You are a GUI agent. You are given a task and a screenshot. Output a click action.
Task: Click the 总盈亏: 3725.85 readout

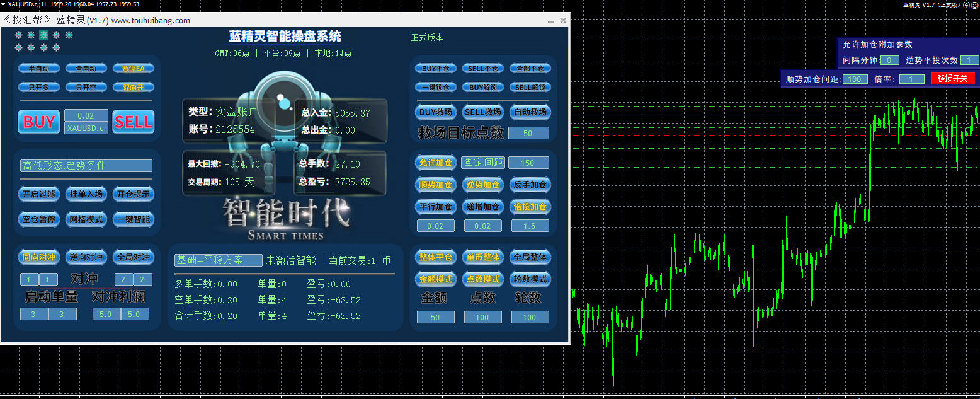[x=336, y=182]
